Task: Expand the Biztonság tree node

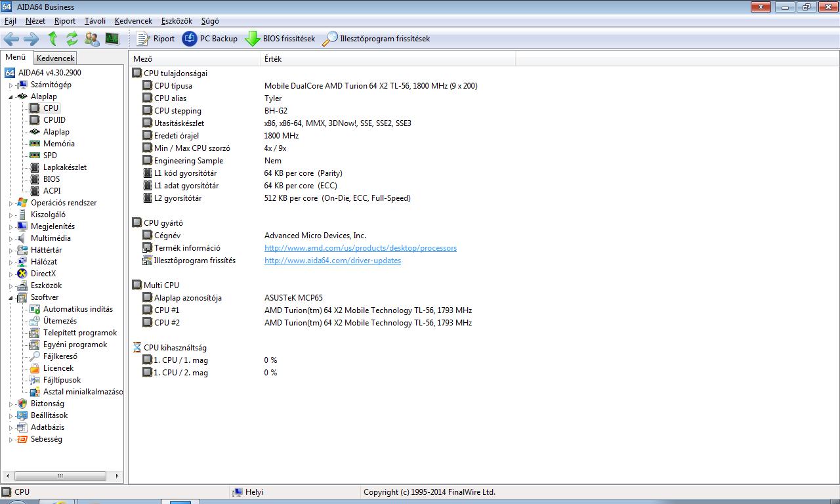Action: tap(11, 404)
